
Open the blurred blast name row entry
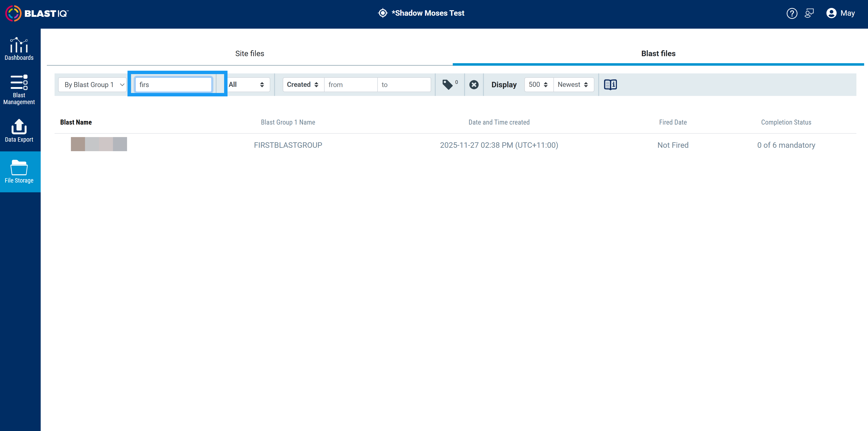point(99,144)
